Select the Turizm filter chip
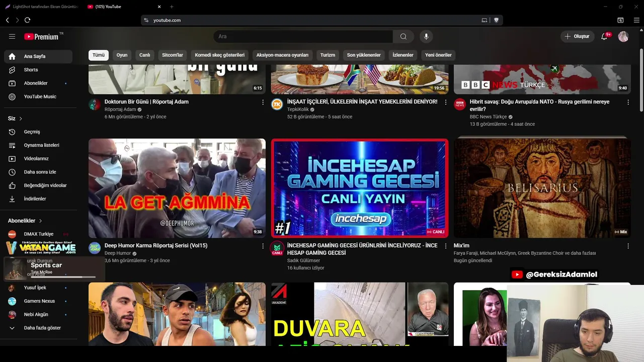The image size is (644, 362). coord(328,55)
